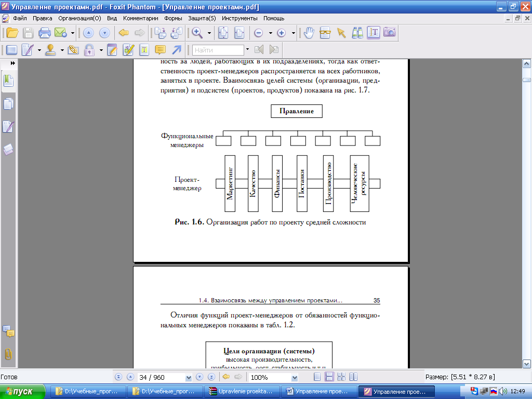Open the dropdown next to the pencil markup tool
The height and width of the screenshot is (399, 532).
click(x=39, y=50)
